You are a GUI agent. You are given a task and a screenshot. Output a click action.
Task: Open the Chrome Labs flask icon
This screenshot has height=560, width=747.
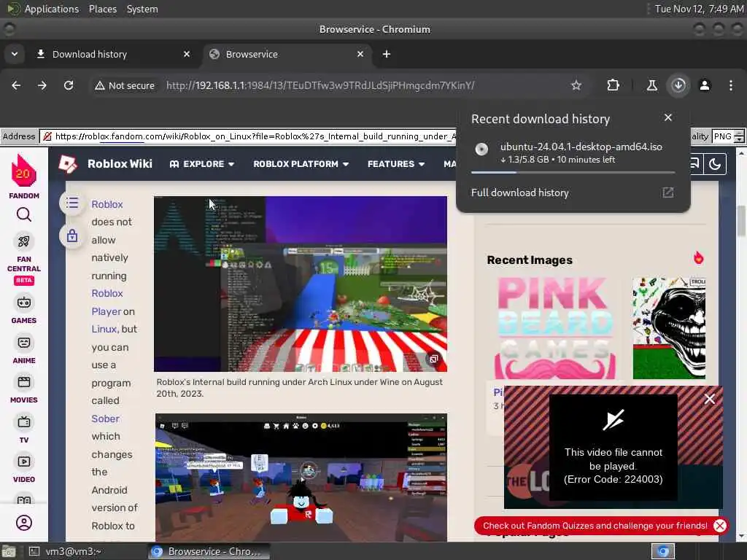[651, 85]
